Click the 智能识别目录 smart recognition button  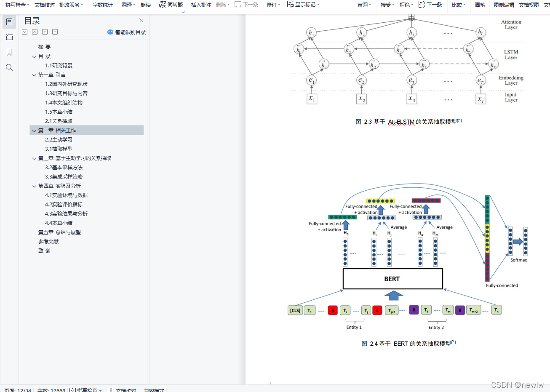coord(127,32)
